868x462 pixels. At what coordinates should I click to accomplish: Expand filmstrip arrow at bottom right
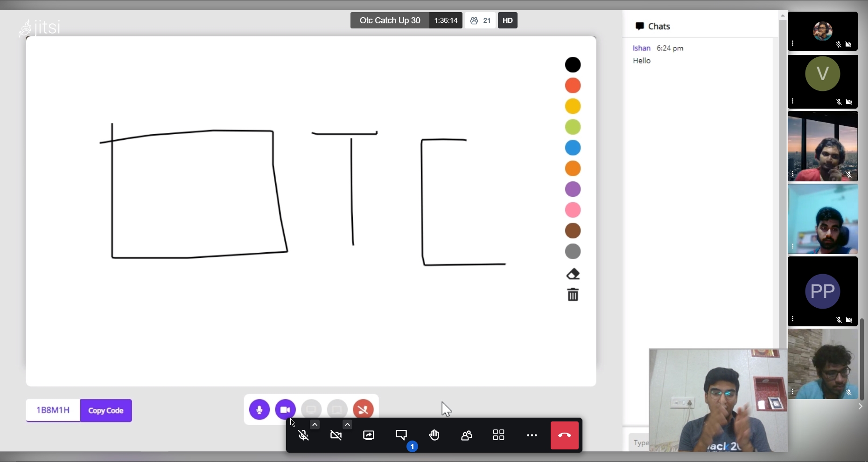click(861, 407)
